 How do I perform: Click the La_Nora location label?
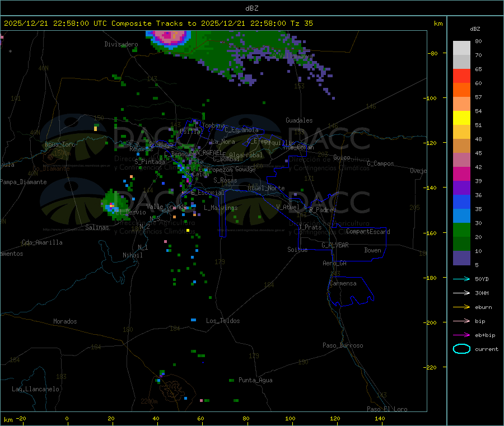223,142
